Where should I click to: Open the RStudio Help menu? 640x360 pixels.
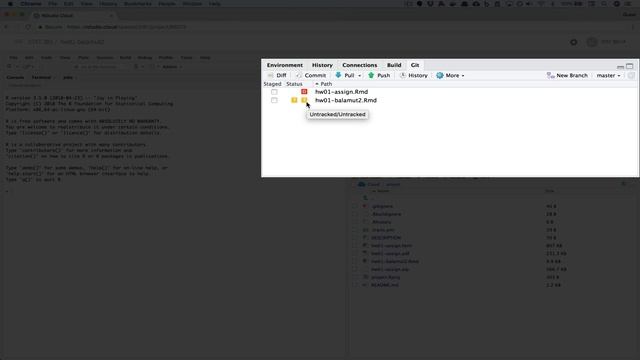point(205,58)
